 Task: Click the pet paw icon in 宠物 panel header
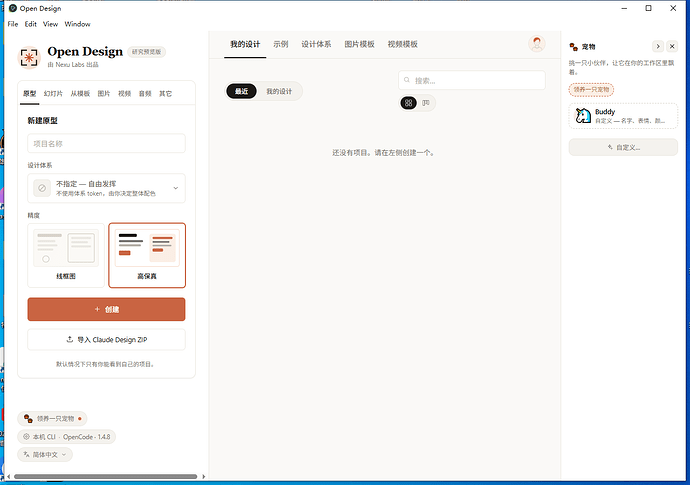coord(573,47)
